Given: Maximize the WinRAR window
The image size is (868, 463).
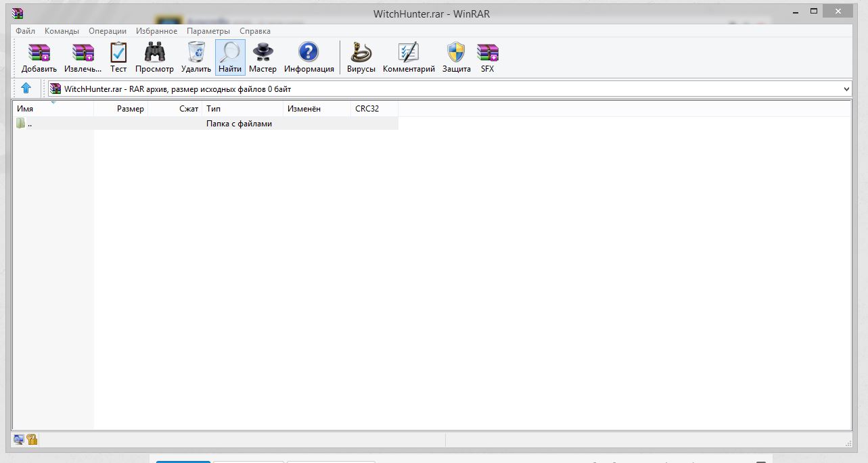Looking at the screenshot, I should tap(814, 11).
